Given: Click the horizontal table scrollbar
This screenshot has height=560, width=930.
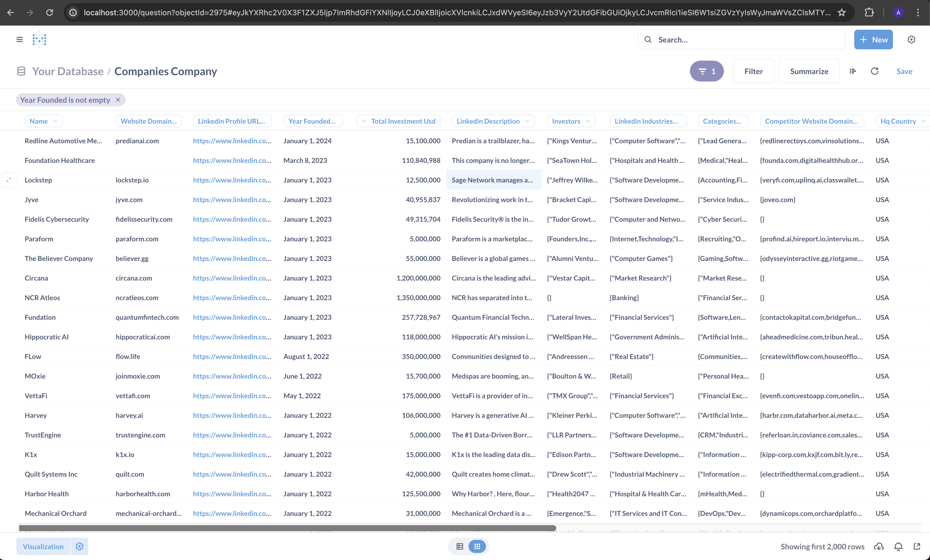Looking at the screenshot, I should 287,528.
